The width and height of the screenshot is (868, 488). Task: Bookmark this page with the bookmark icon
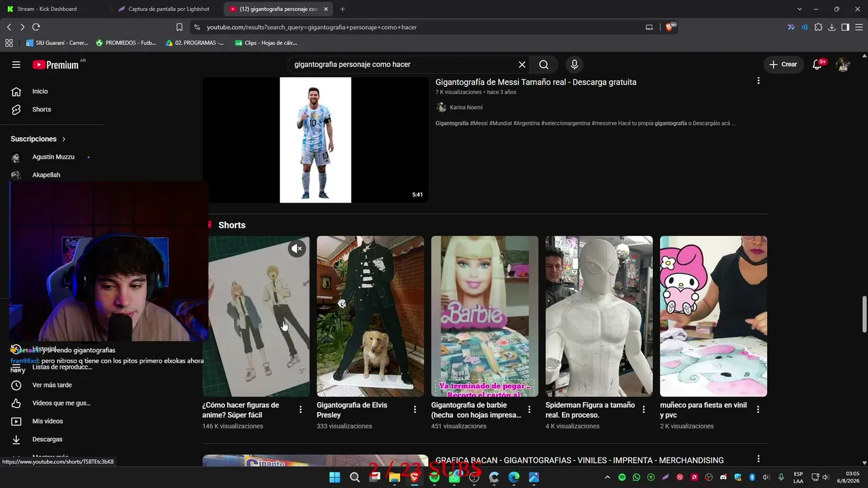pos(179,27)
